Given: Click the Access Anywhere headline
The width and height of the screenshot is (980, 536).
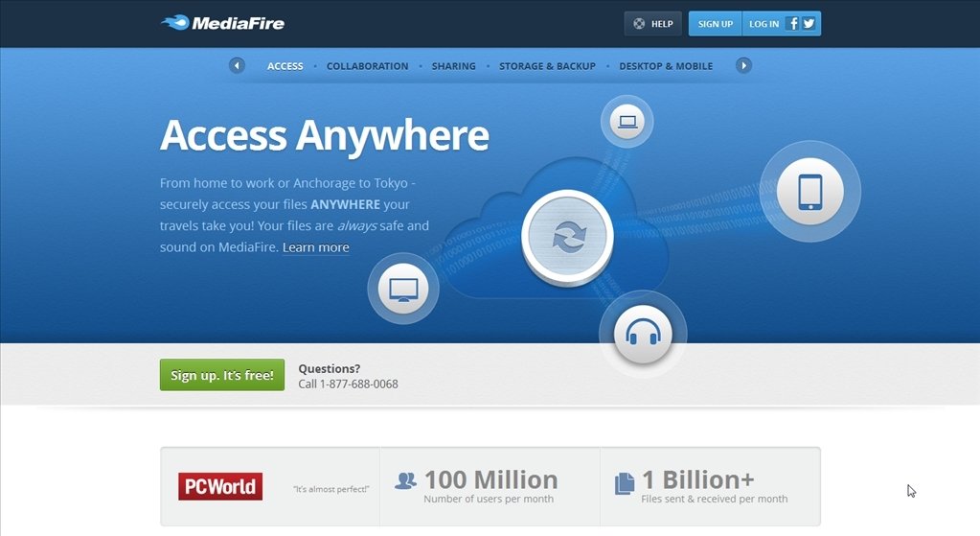Looking at the screenshot, I should 325,135.
